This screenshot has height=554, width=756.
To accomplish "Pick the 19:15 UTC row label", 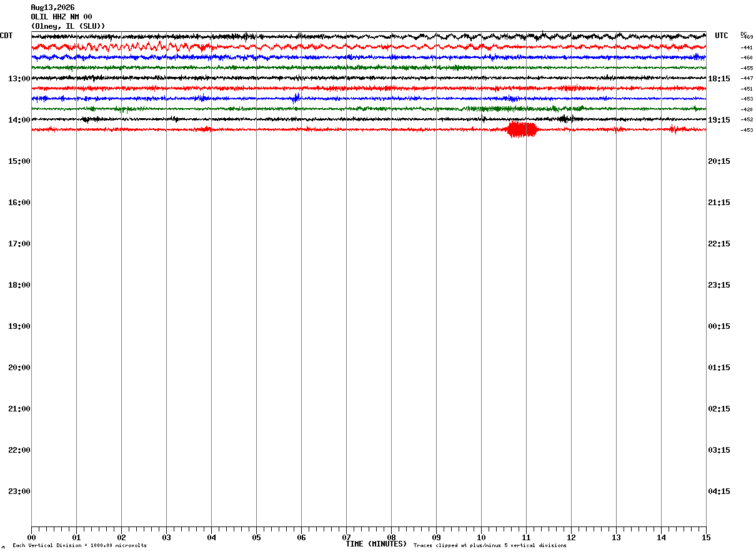I will click(x=719, y=120).
